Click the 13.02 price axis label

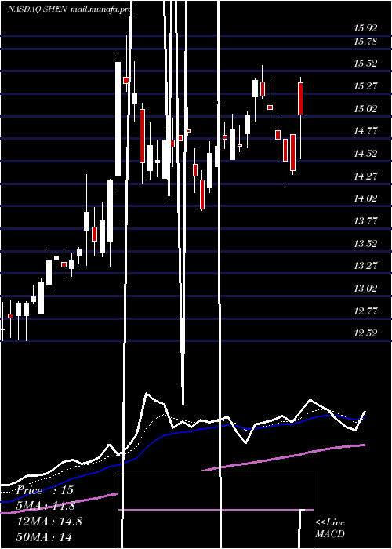(x=365, y=288)
